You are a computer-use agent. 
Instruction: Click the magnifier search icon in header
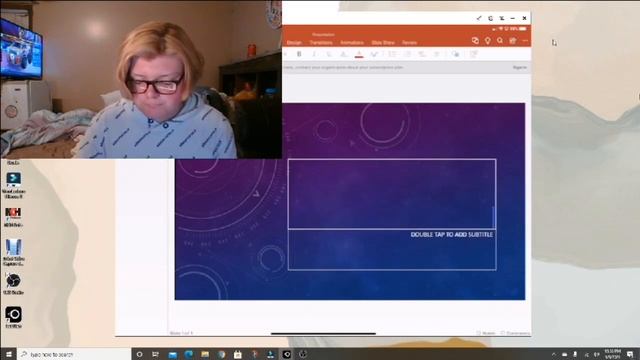(x=500, y=40)
